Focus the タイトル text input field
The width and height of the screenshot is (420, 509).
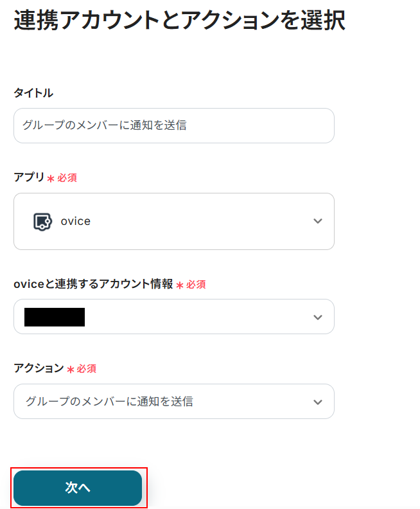173,125
